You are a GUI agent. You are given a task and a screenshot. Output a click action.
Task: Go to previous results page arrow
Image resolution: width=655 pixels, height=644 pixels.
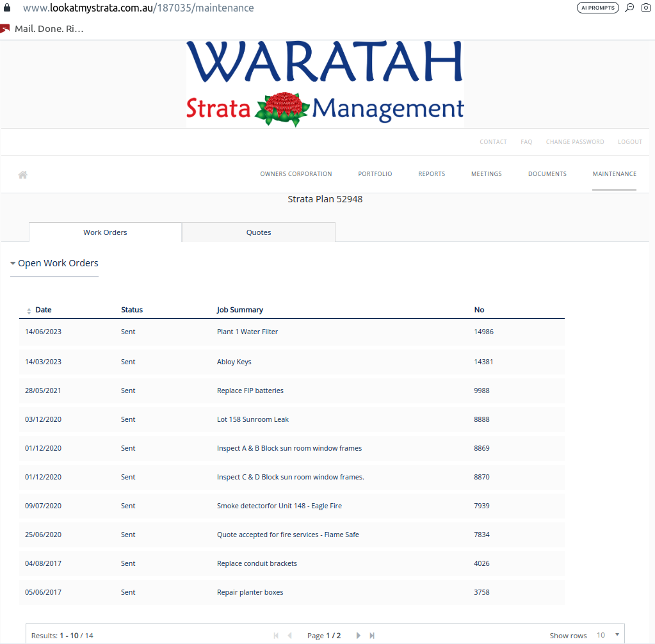pos(290,635)
